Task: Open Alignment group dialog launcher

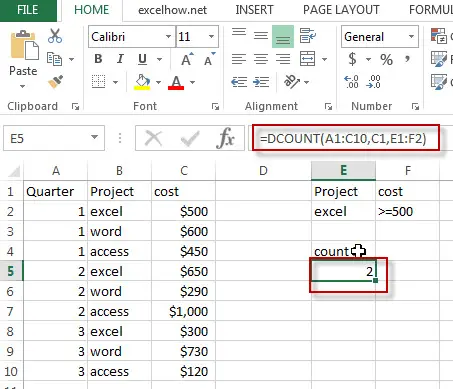Action: (328, 107)
